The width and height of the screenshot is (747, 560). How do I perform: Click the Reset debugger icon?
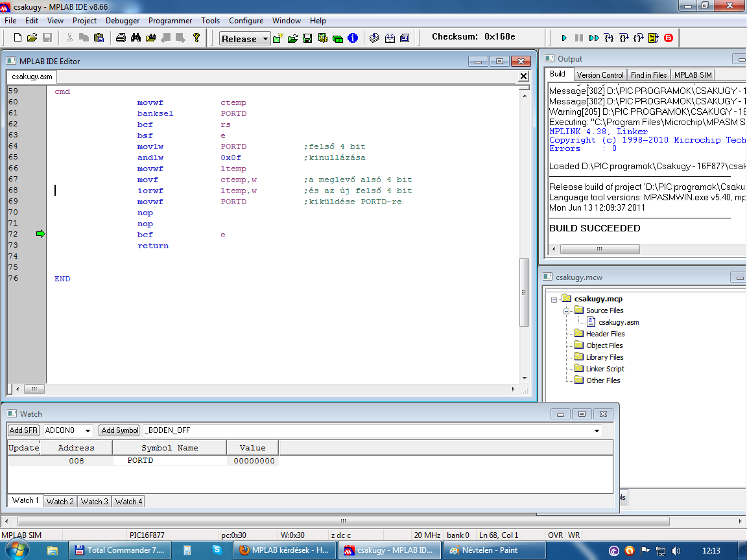(654, 38)
